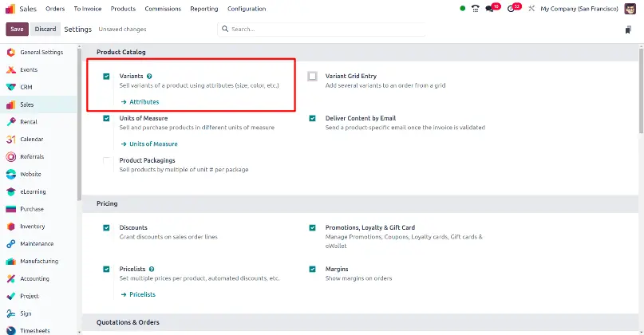Enable the Variant Grid Entry checkbox
This screenshot has height=335, width=644.
point(313,76)
